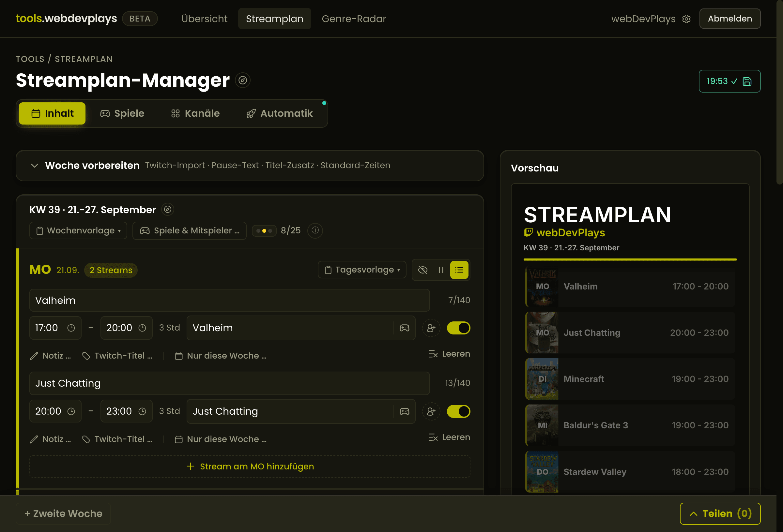
Task: Edit Twitch-Titel for Just Chatting stream
Action: point(117,439)
